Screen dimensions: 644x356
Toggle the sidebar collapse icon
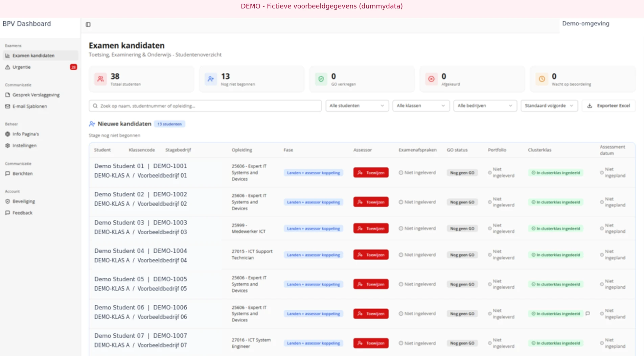88,24
